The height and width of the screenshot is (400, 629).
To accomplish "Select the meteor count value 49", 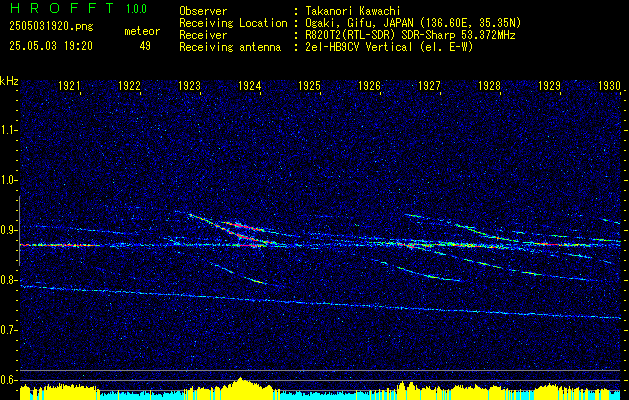I will pyautogui.click(x=145, y=46).
